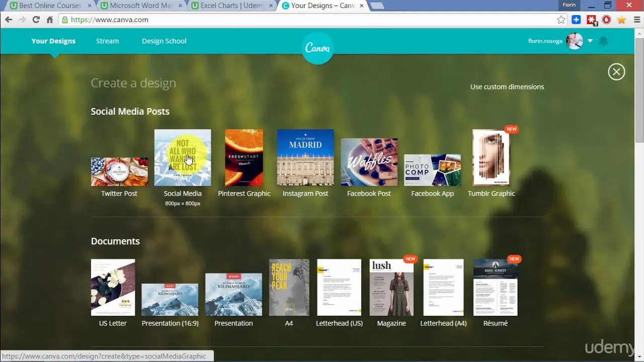Select the Letterhead (US) thumbnail
The width and height of the screenshot is (644, 362).
(x=339, y=288)
